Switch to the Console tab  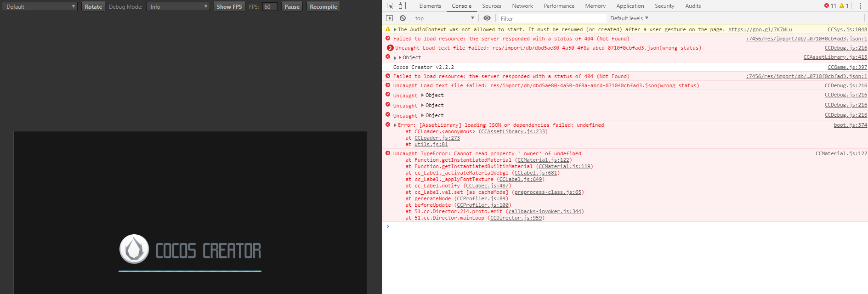(462, 6)
